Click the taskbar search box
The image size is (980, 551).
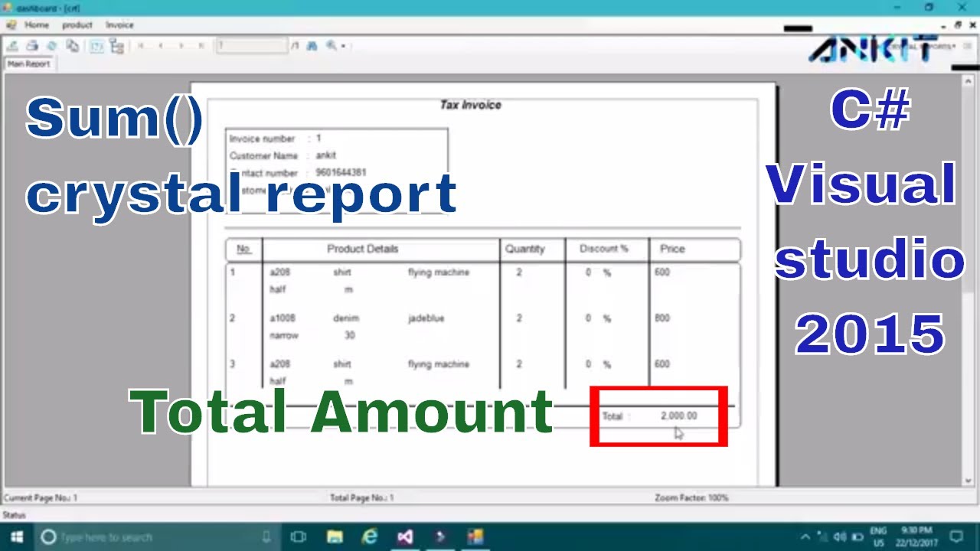(x=157, y=536)
